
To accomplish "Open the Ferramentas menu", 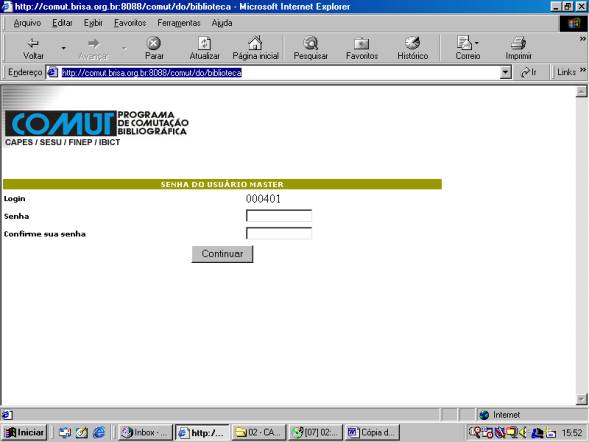I will (179, 23).
